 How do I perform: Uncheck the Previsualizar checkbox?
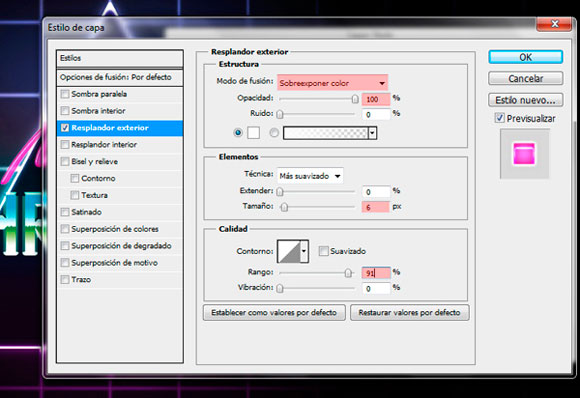[499, 118]
